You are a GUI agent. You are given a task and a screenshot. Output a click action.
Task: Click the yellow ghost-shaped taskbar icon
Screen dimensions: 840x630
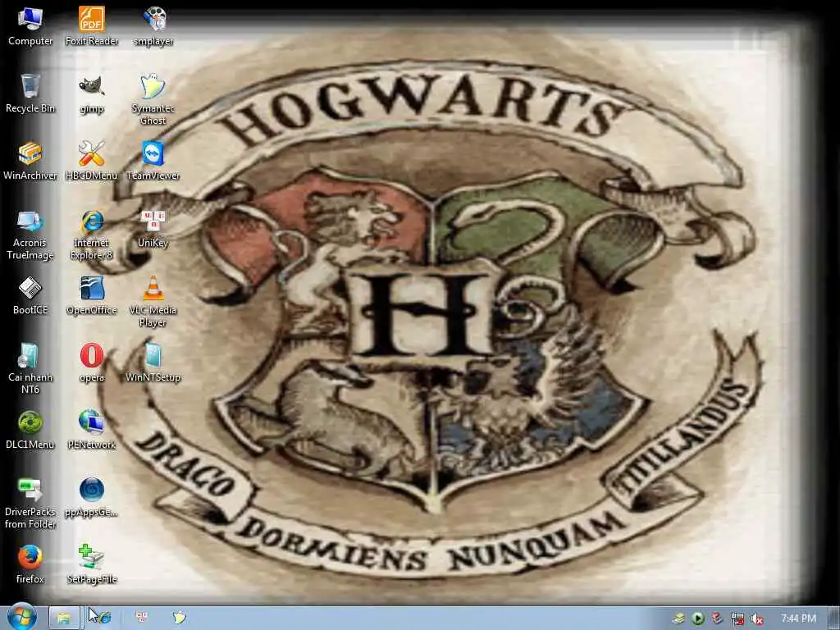click(180, 618)
